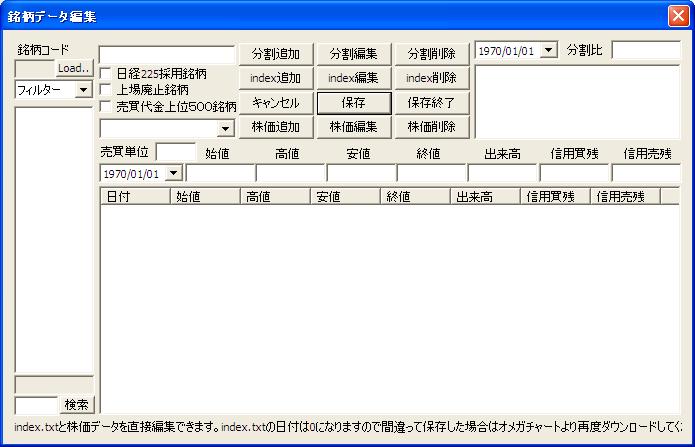Click 株価追加 button
The height and width of the screenshot is (447, 695).
pos(275,127)
